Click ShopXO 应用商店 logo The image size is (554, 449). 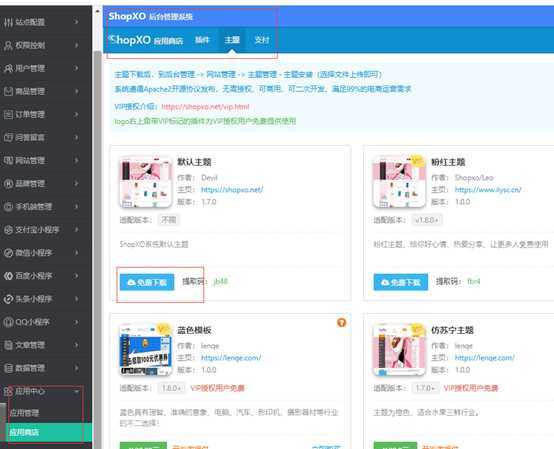pyautogui.click(x=146, y=40)
